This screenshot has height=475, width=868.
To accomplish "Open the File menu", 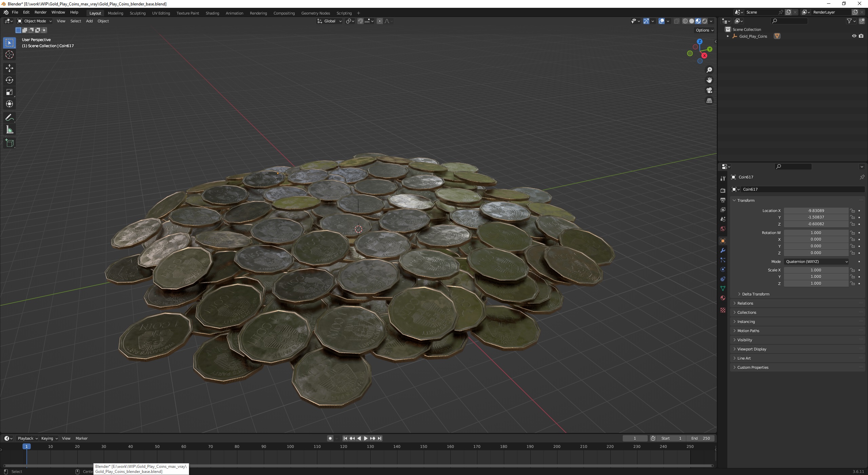I will click(15, 12).
